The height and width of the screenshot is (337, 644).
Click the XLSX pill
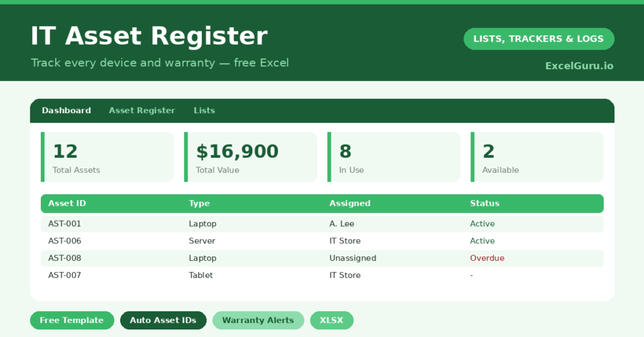tap(331, 320)
